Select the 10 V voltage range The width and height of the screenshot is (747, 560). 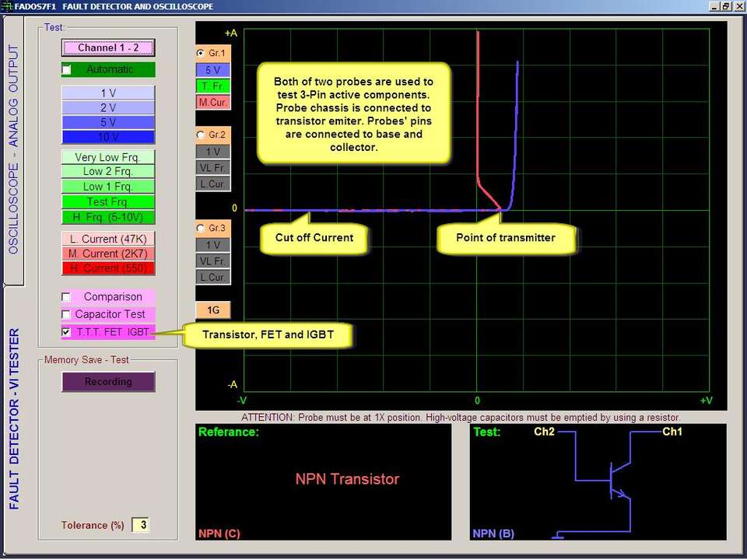click(x=108, y=137)
